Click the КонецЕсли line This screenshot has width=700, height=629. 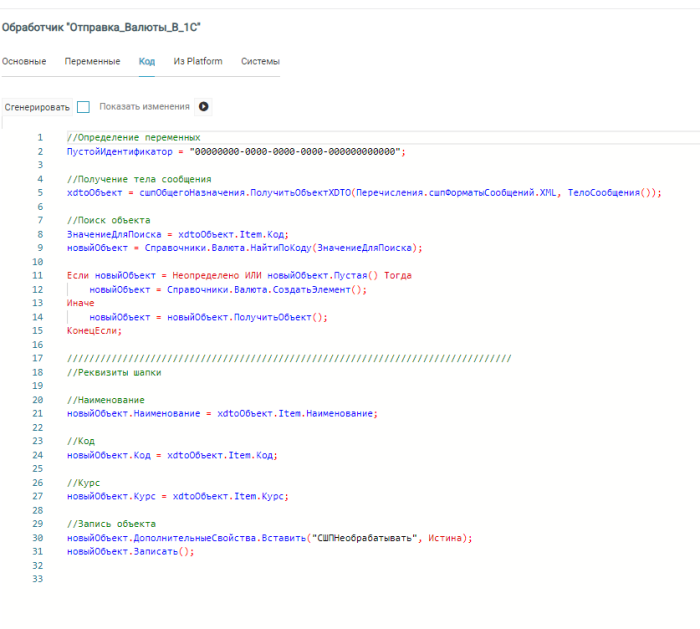pyautogui.click(x=94, y=330)
